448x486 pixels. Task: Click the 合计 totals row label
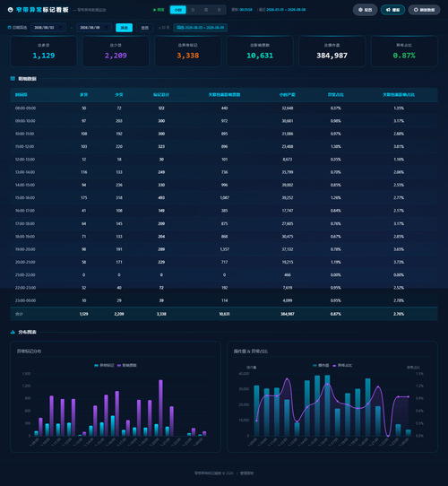tap(19, 314)
